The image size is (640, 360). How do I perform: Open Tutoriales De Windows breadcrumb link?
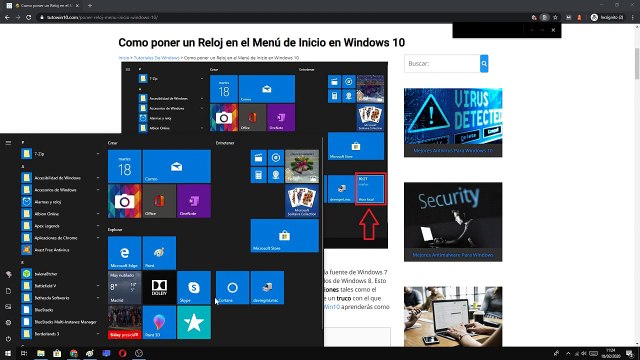pos(156,58)
